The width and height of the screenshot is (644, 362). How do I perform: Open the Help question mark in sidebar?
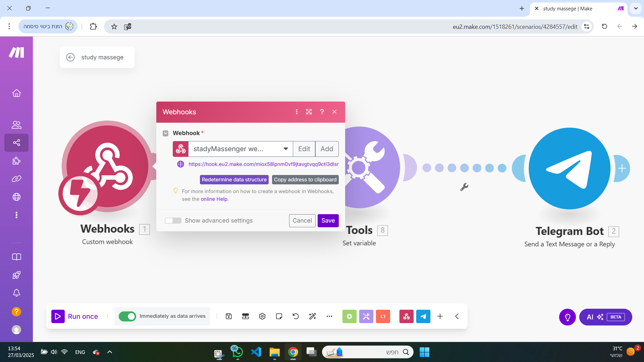click(16, 312)
